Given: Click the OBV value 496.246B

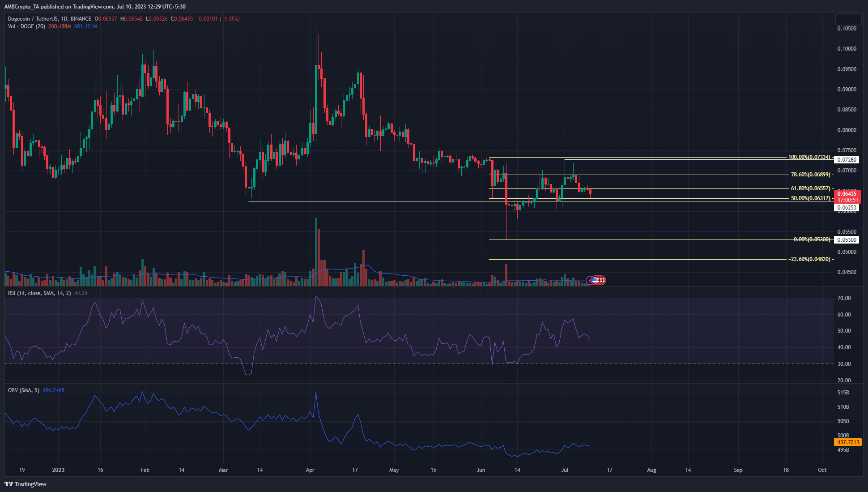Looking at the screenshot, I should click(53, 390).
